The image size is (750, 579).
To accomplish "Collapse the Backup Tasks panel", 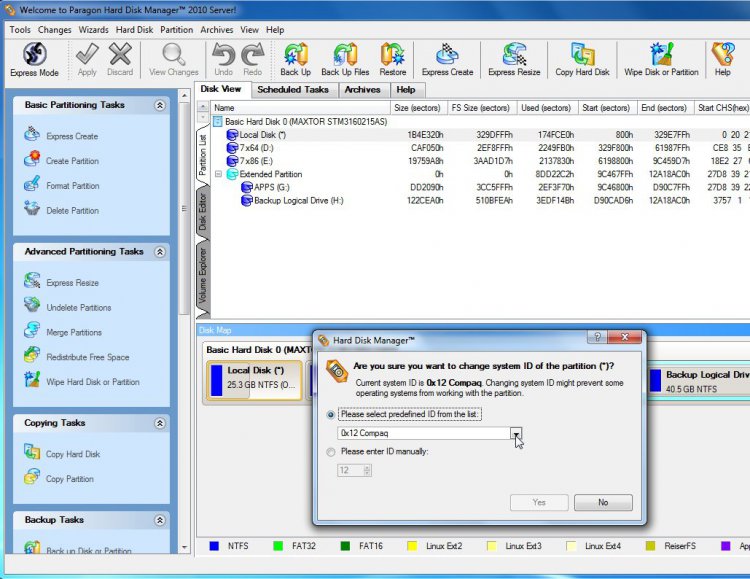I will coord(160,520).
